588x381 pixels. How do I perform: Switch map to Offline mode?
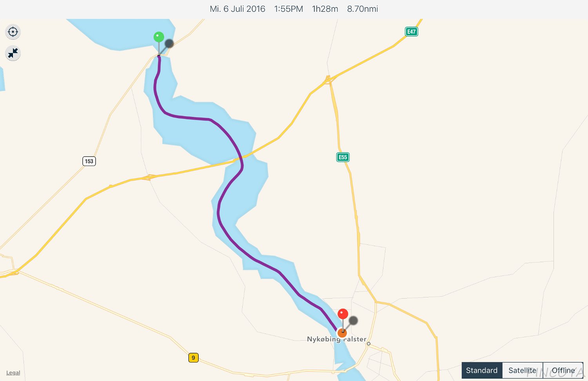pos(563,370)
